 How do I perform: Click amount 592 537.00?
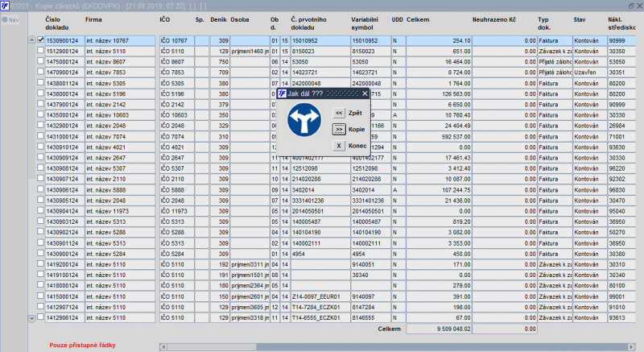[x=439, y=137]
